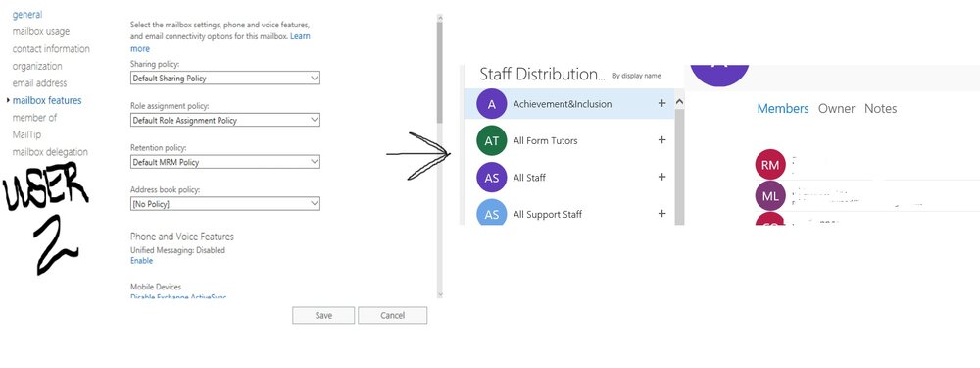Open the Sharing policy dropdown

click(x=225, y=79)
